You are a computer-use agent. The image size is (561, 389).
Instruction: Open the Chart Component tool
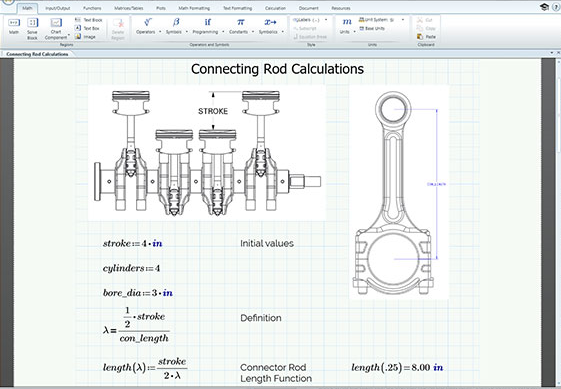[56, 28]
